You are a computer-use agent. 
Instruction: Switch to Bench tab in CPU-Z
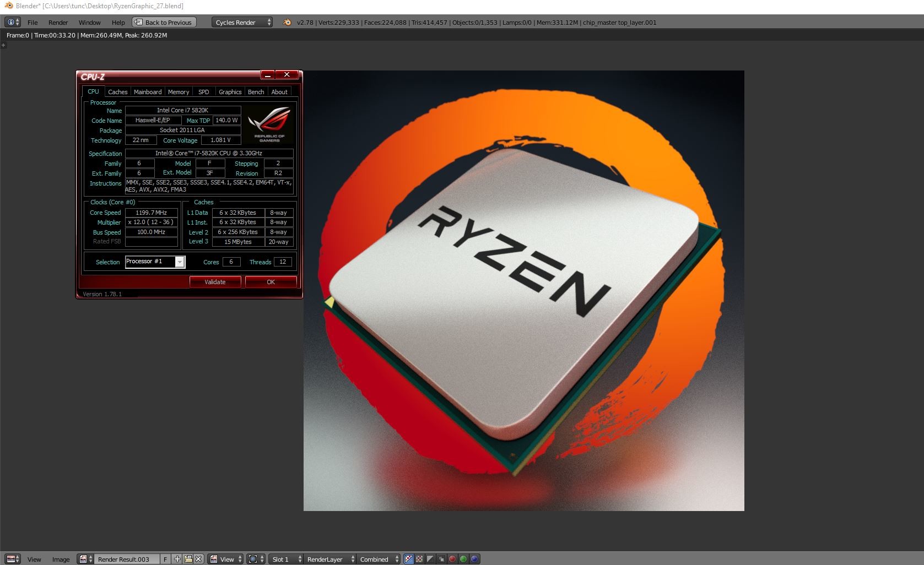click(x=256, y=92)
